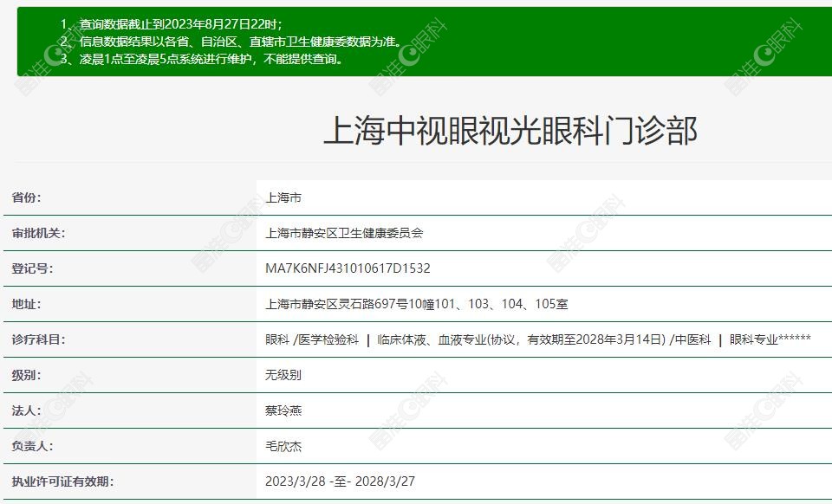832x504 pixels.
Task: Click the responsible person name 毛欣杰
Action: pyautogui.click(x=283, y=446)
